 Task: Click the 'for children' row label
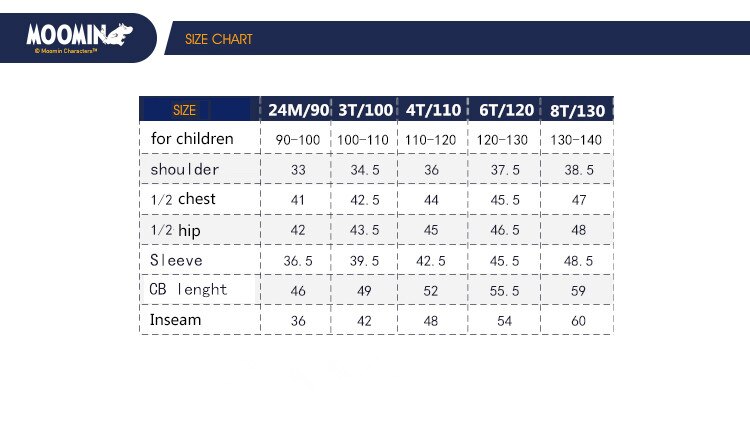pos(192,139)
